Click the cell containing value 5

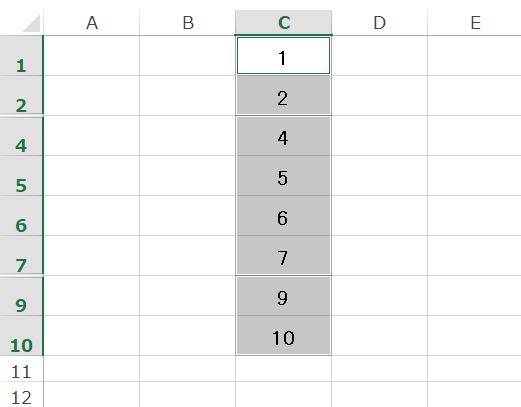(284, 176)
